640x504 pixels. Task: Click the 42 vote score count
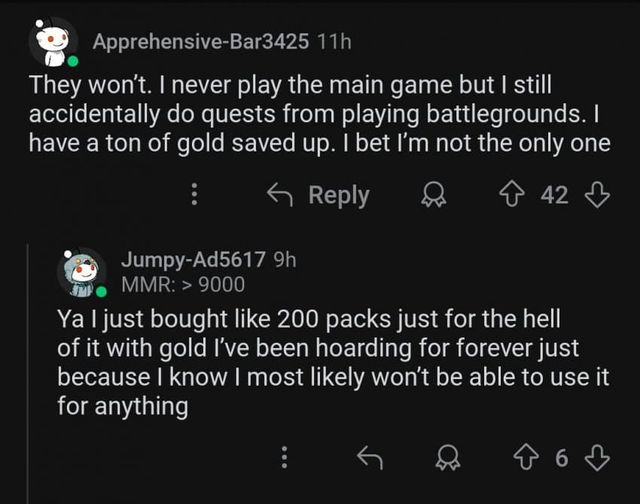[555, 196]
